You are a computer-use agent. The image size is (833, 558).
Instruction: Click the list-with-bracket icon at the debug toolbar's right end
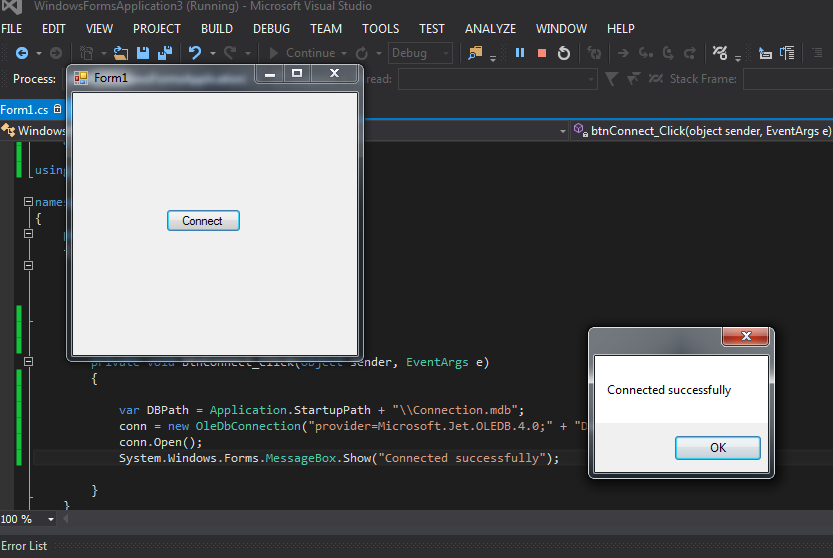pyautogui.click(x=787, y=53)
